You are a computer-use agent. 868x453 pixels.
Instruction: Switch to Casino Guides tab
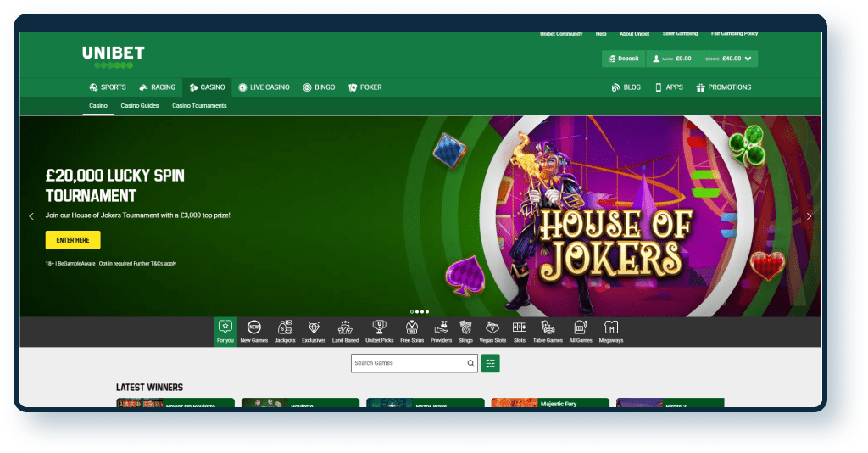pos(140,106)
